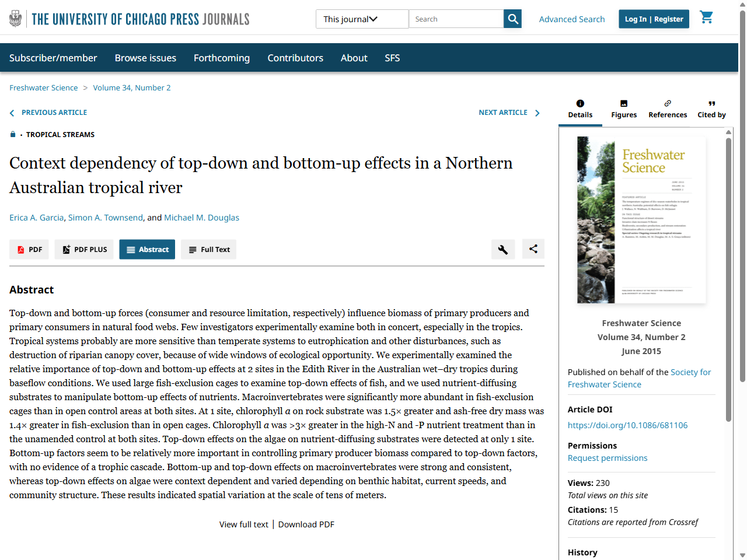Click the Freshwater Science cover thumbnail

tap(641, 220)
